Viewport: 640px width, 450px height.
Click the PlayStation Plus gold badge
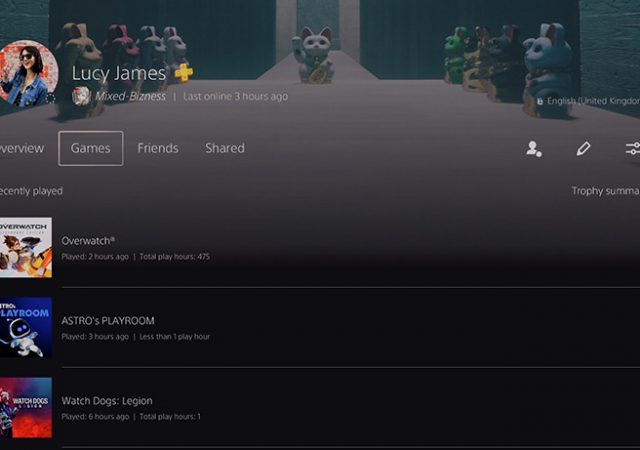pos(184,73)
